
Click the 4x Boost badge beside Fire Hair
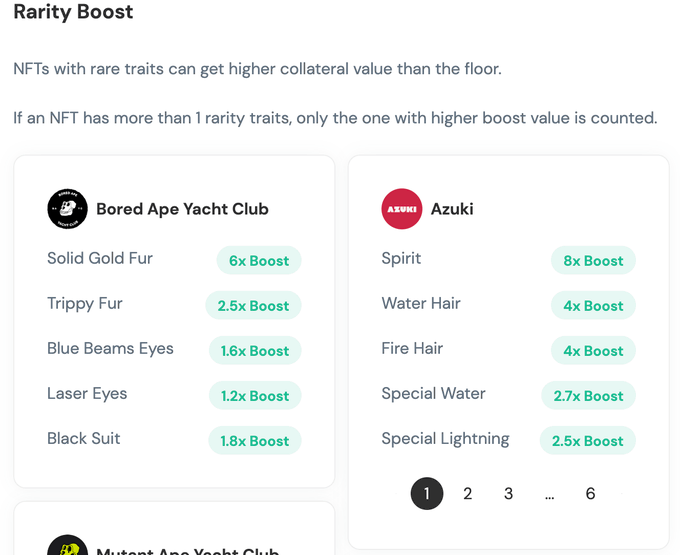pyautogui.click(x=593, y=351)
